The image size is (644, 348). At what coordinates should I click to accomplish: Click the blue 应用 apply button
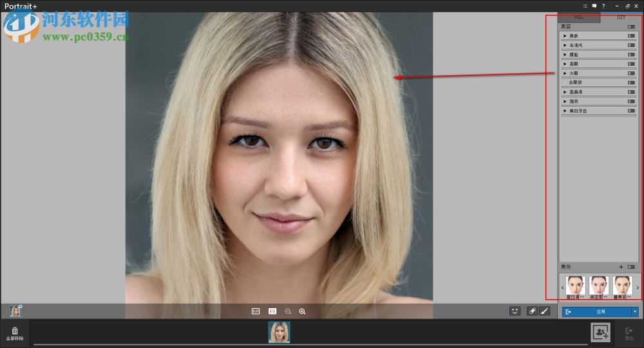point(597,312)
